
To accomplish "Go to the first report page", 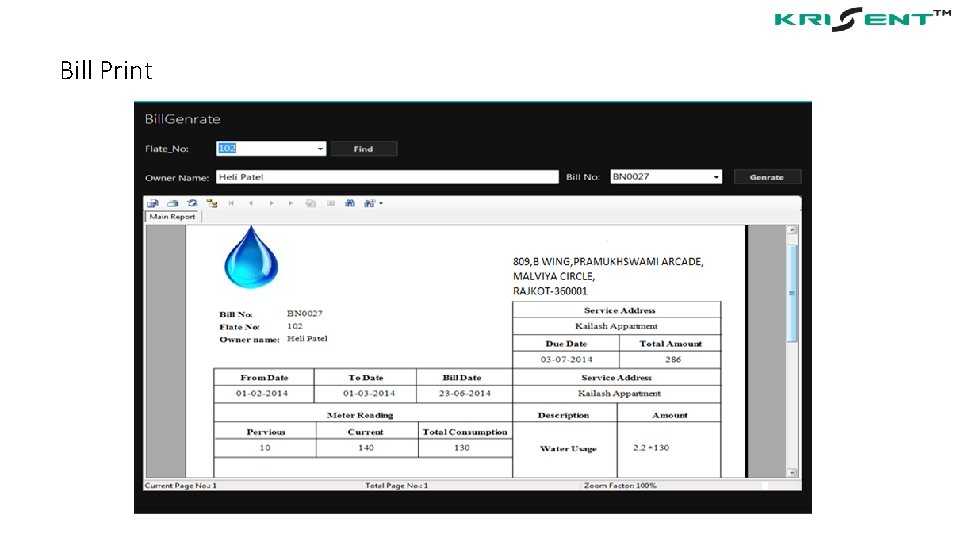I will pyautogui.click(x=231, y=203).
